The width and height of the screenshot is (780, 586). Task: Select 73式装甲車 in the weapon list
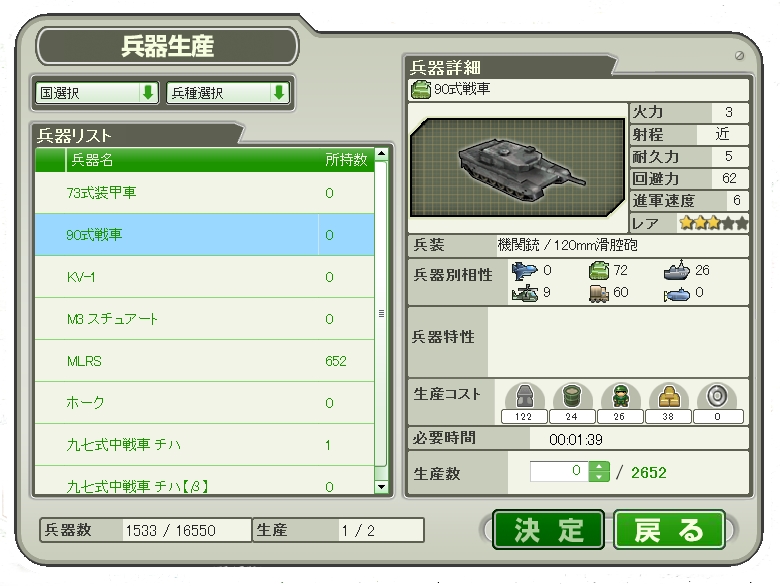click(204, 193)
